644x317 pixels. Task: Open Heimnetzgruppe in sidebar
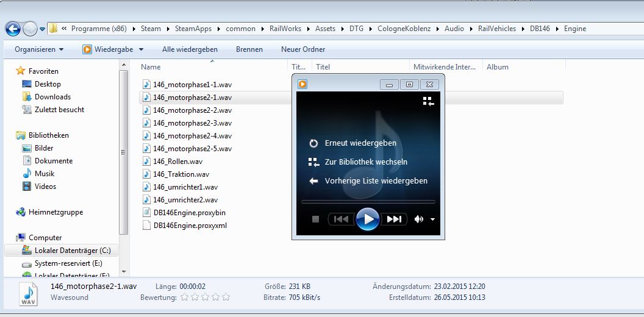[55, 212]
